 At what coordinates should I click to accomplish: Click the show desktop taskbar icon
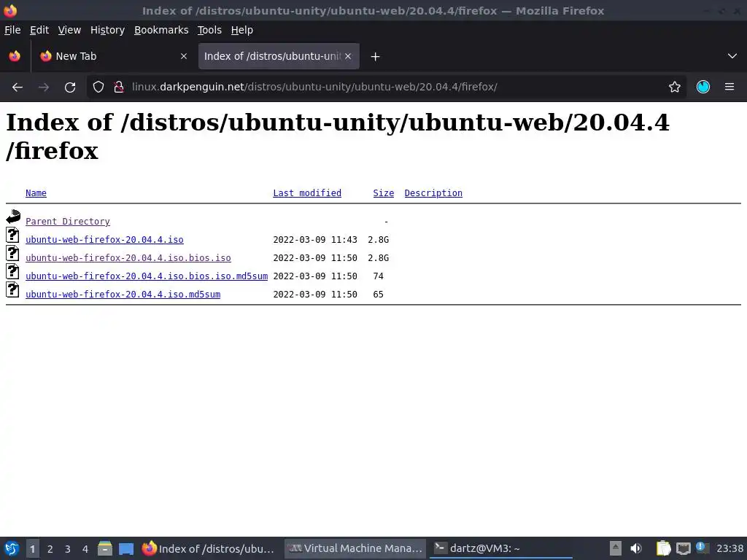pyautogui.click(x=126, y=549)
